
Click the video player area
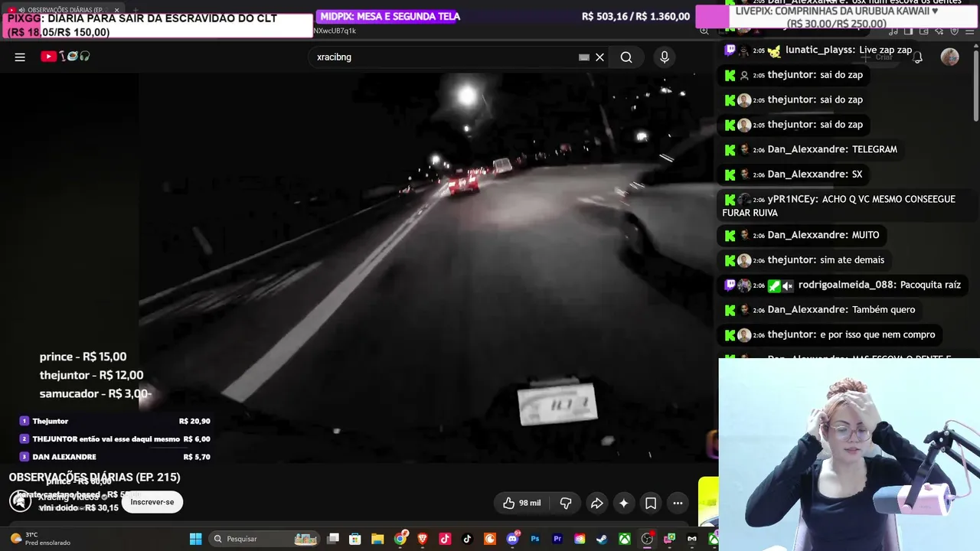(x=358, y=268)
